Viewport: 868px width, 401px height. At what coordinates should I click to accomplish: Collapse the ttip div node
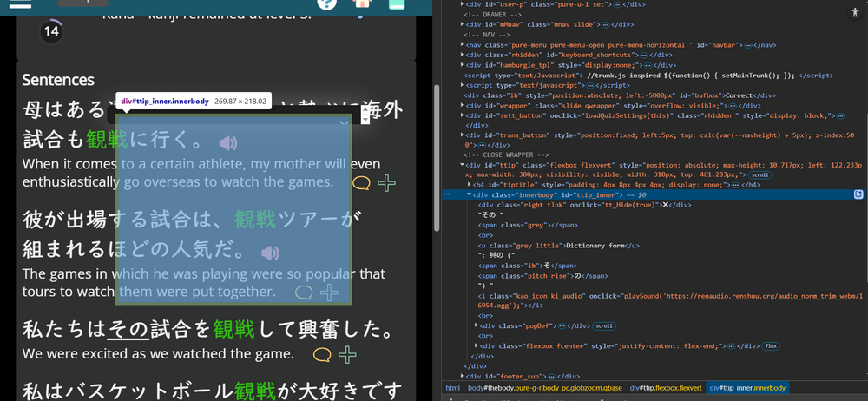[463, 165]
